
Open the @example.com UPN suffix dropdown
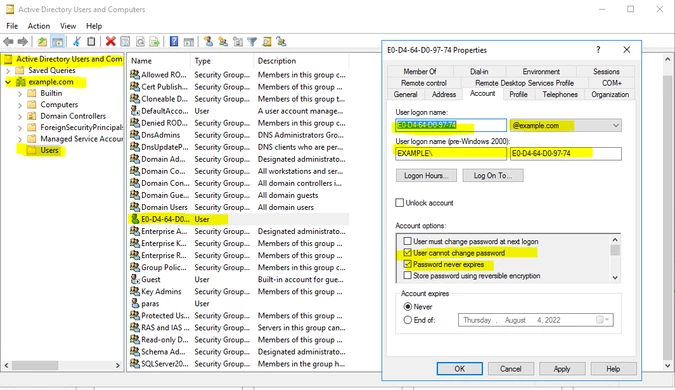tap(616, 126)
